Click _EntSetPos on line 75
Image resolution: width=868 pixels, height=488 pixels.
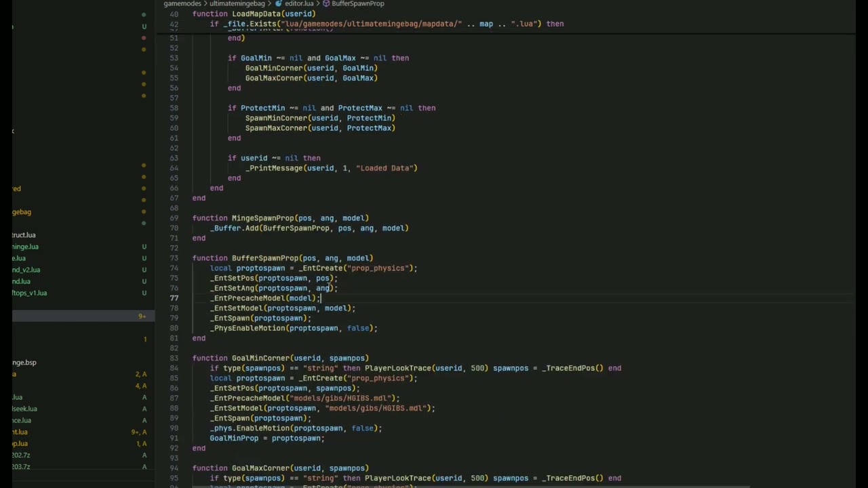(232, 278)
